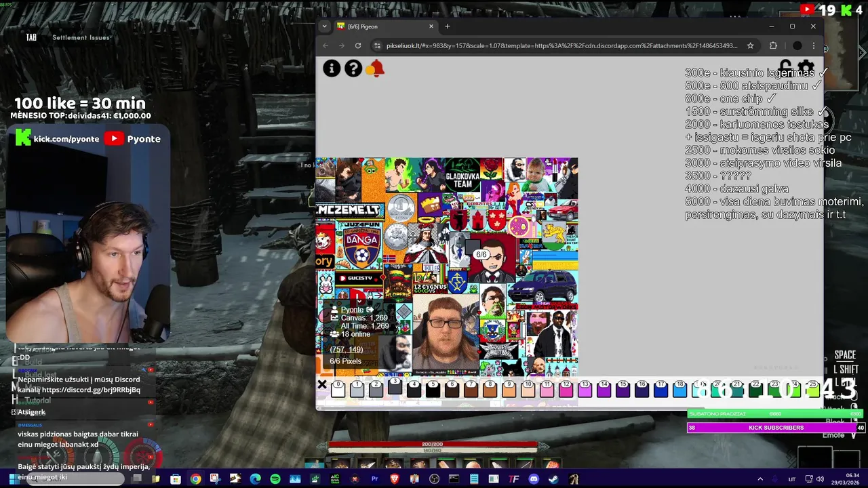Viewport: 868px width, 488px height.
Task: Open Steam from the taskbar
Action: pos(553,479)
